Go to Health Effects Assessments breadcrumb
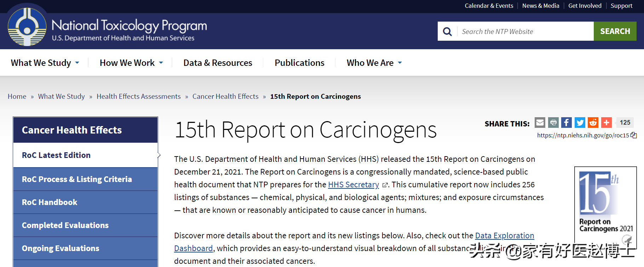This screenshot has height=267, width=644. (139, 96)
